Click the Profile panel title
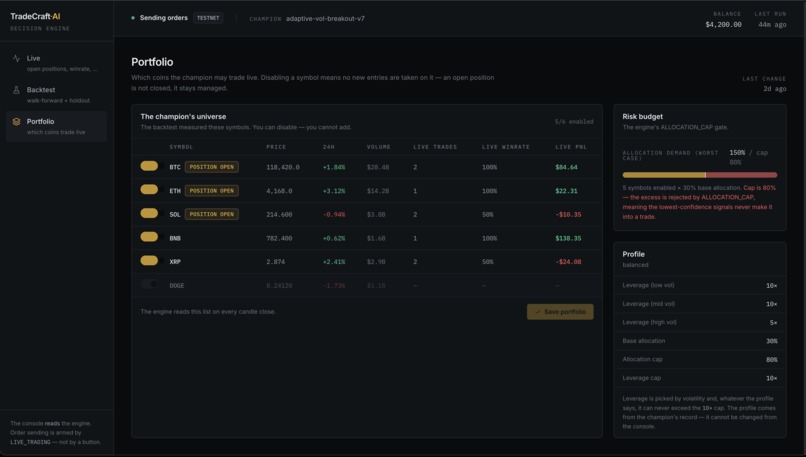This screenshot has height=457, width=806. point(633,254)
